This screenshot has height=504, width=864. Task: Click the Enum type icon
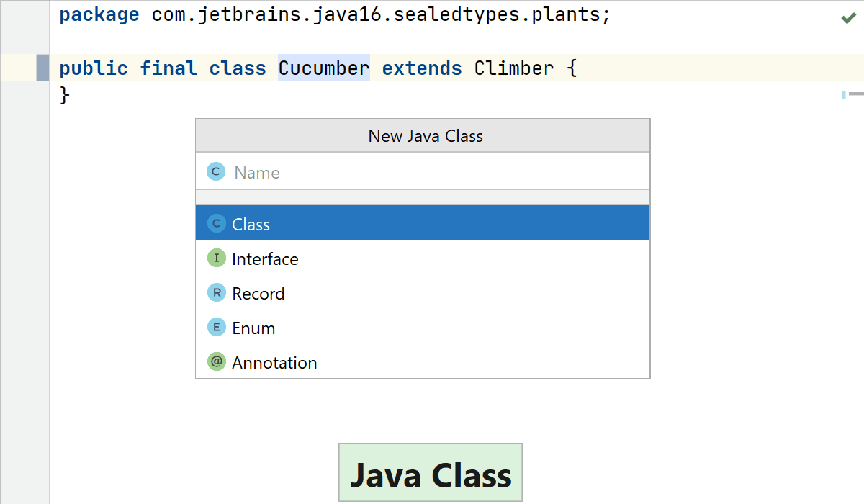point(215,327)
